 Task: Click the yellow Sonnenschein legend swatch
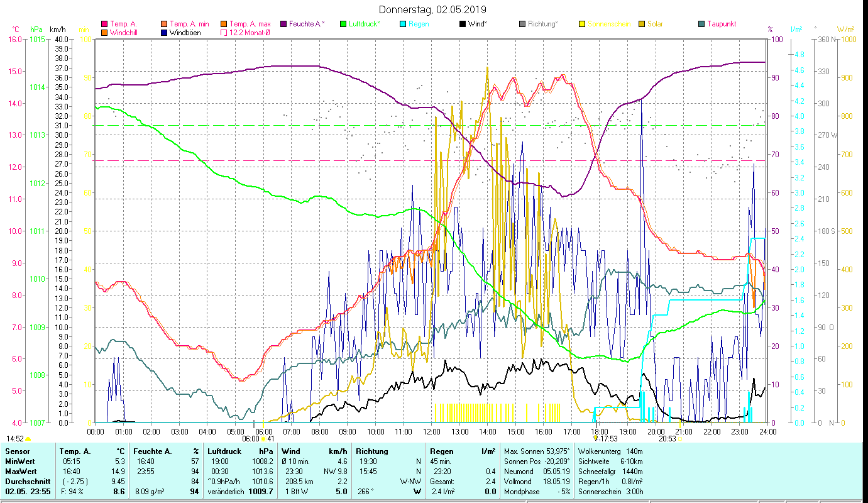click(582, 24)
